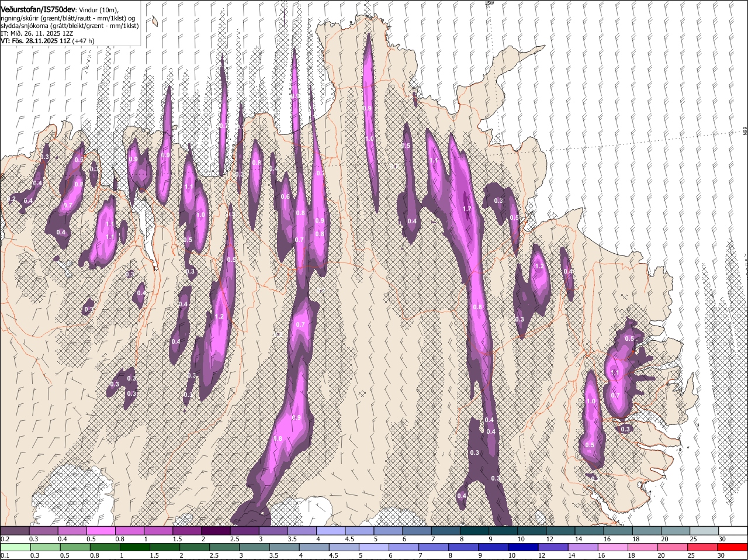748x560 pixels.
Task: Click the 10 label on the snow scale
Action: coord(521,539)
